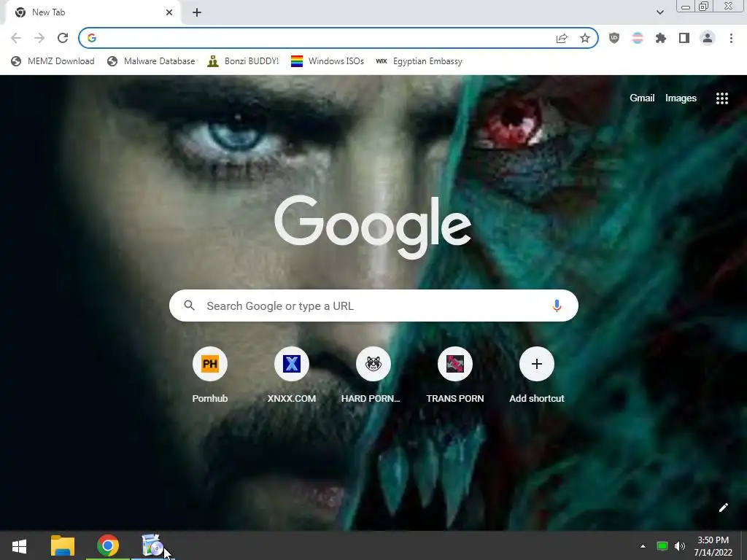This screenshot has height=560, width=747.
Task: Open the MEMZ Download bookmark
Action: click(53, 61)
